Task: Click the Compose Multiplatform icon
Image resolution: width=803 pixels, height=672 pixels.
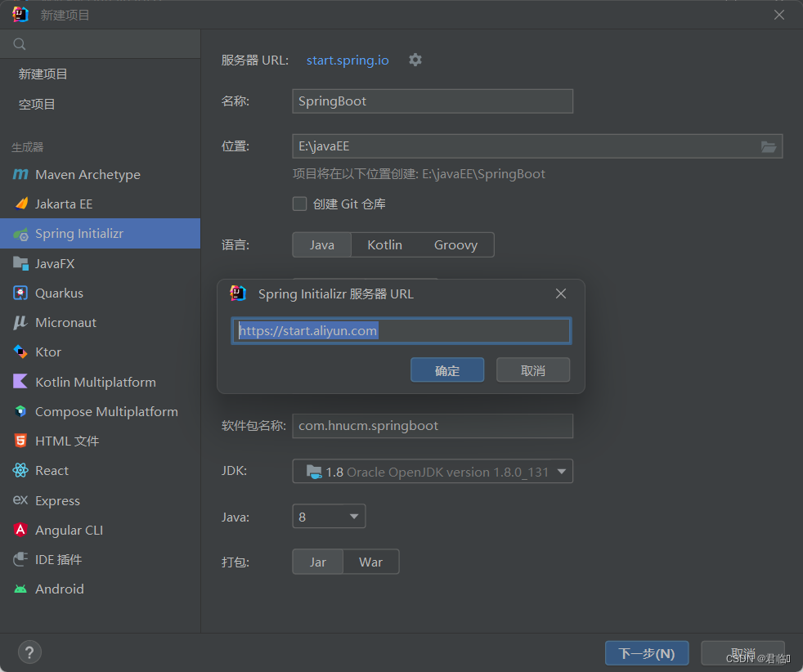Action: click(20, 411)
